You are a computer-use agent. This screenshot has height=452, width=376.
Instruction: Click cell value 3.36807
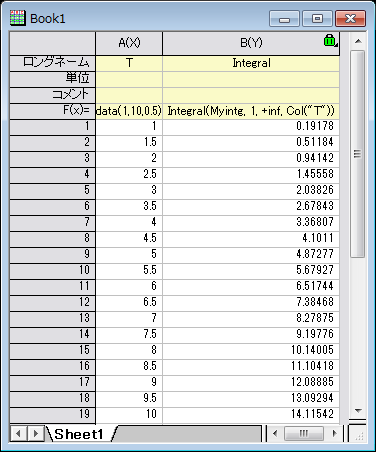pos(251,223)
